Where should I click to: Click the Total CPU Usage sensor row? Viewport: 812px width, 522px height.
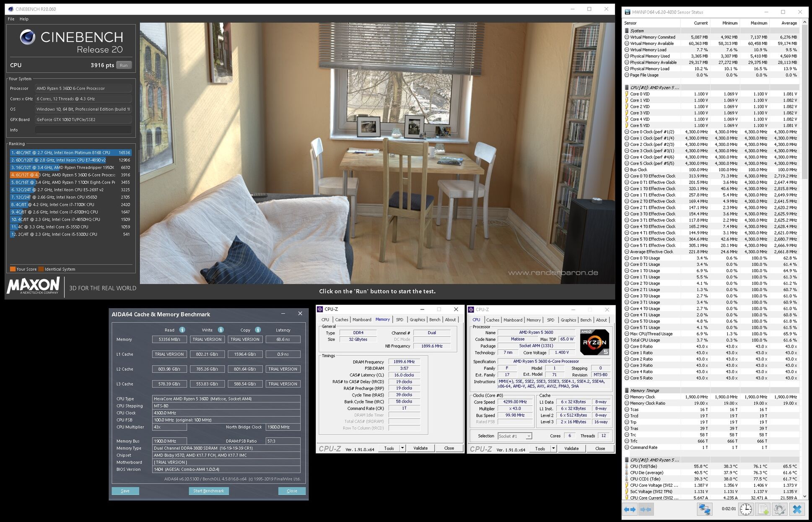711,340
